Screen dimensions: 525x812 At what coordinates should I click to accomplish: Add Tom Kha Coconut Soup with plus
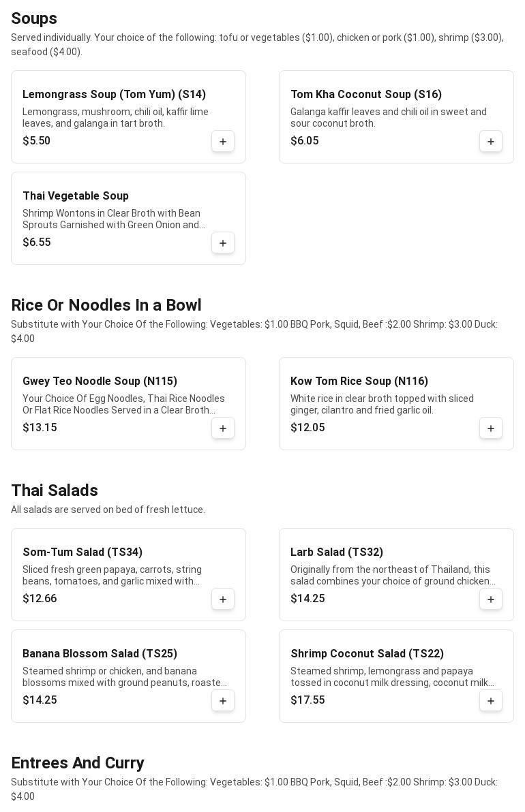point(491,142)
